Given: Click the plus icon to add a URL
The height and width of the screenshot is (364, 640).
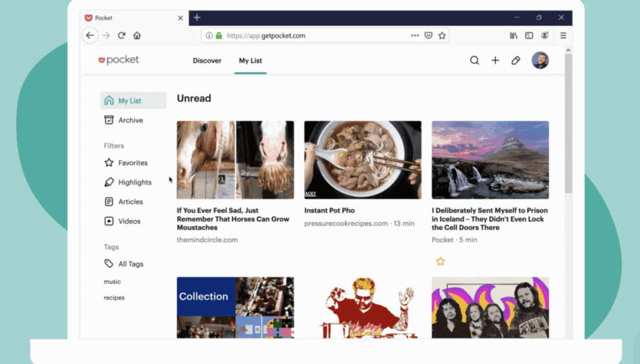Looking at the screenshot, I should [x=495, y=61].
